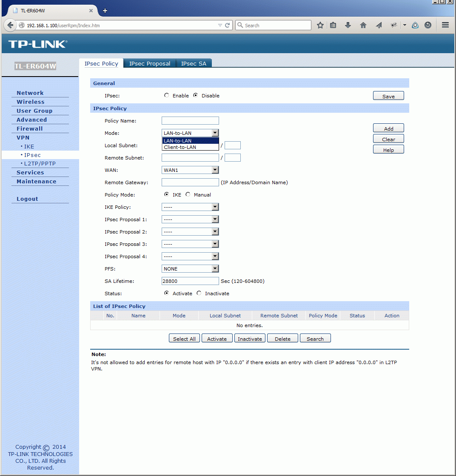Open User Group sidebar menu
456x476 pixels.
pyautogui.click(x=34, y=111)
